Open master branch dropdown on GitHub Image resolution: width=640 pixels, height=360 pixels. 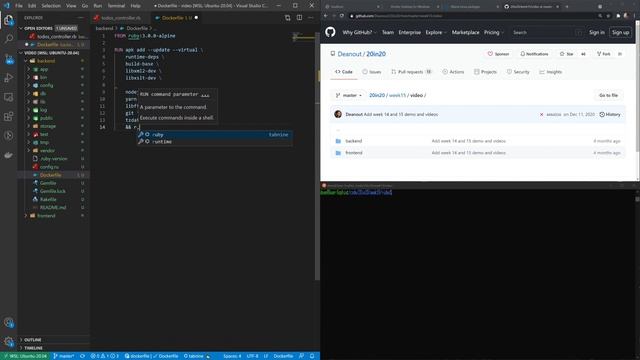point(349,95)
